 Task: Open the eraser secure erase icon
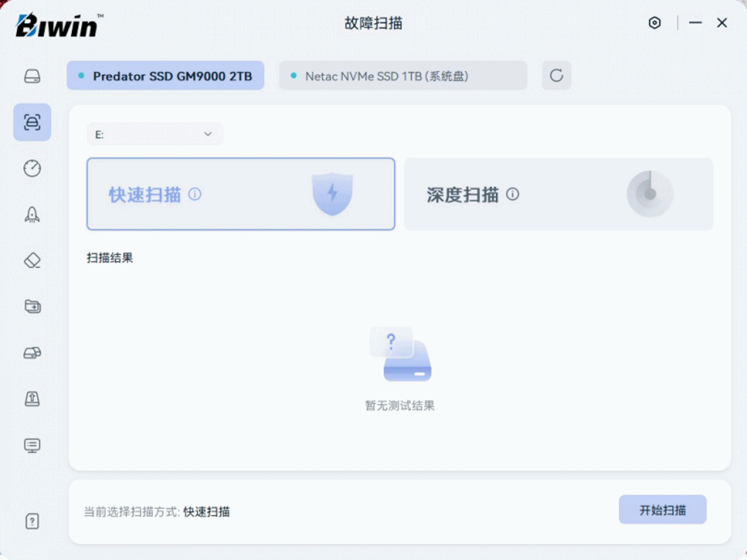[32, 260]
